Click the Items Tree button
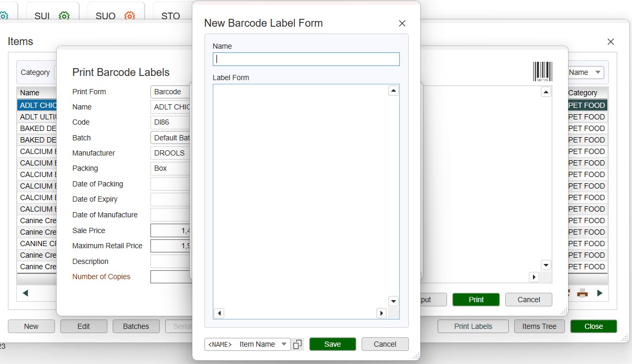The height and width of the screenshot is (364, 632). (x=539, y=326)
